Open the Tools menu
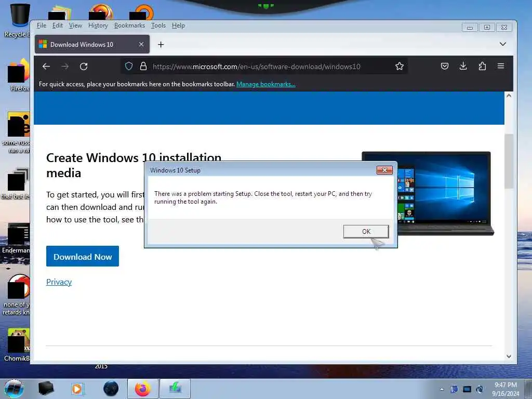 tap(158, 25)
